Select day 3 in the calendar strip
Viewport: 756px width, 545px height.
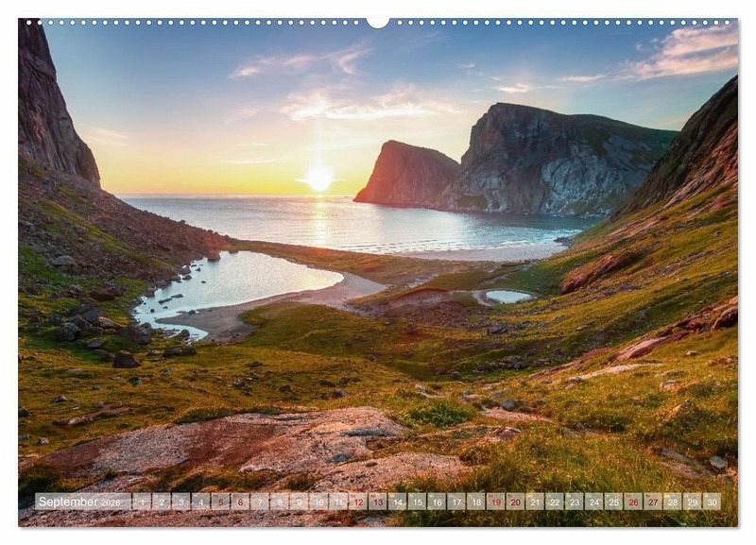(181, 502)
